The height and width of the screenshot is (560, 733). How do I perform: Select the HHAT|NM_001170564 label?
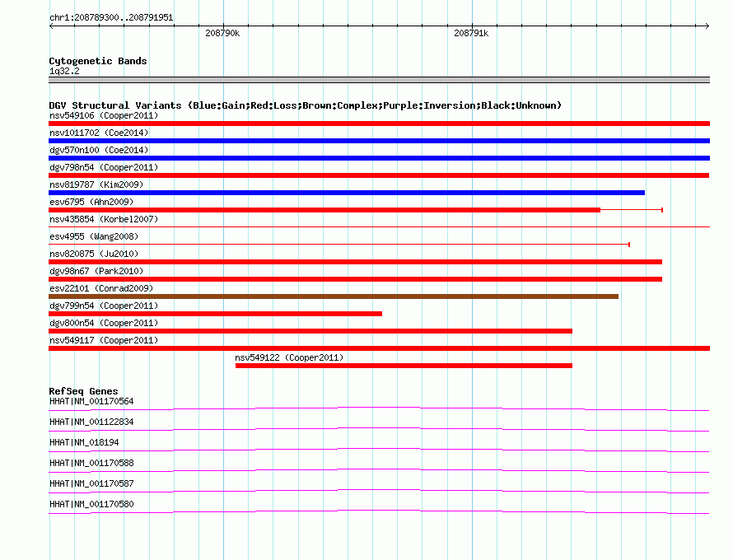point(91,402)
